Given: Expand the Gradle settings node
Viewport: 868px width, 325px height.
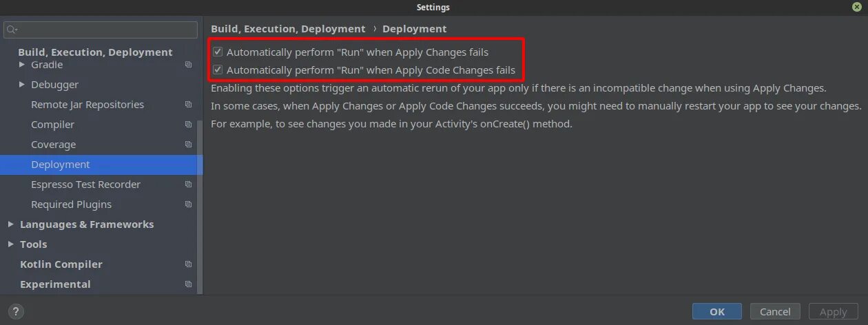Looking at the screenshot, I should (x=22, y=65).
